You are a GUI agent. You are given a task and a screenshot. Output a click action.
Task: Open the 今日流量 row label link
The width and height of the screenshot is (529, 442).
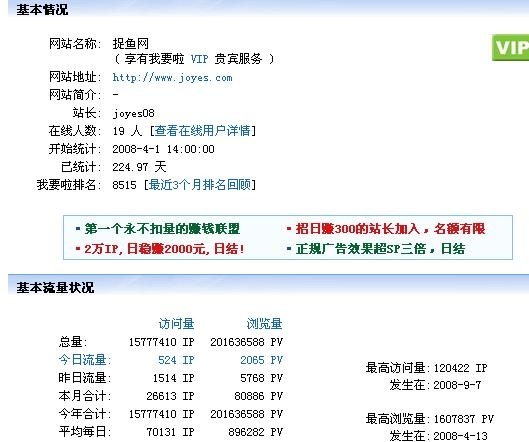85,360
